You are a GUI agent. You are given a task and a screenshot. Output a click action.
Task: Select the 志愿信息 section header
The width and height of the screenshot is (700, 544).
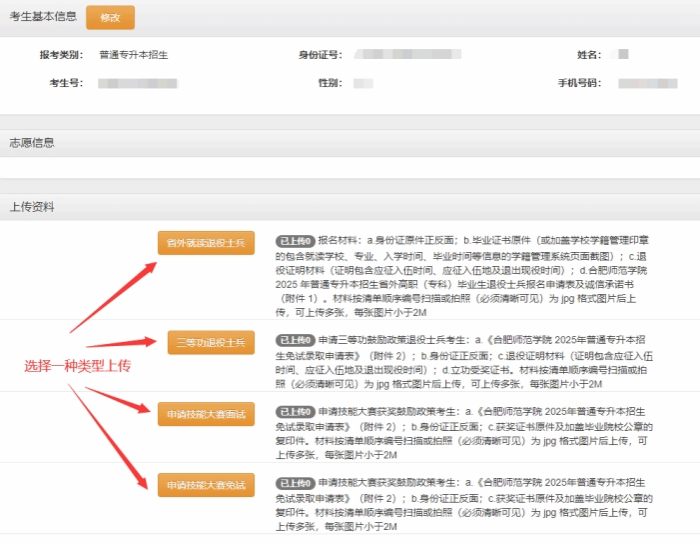coord(33,143)
